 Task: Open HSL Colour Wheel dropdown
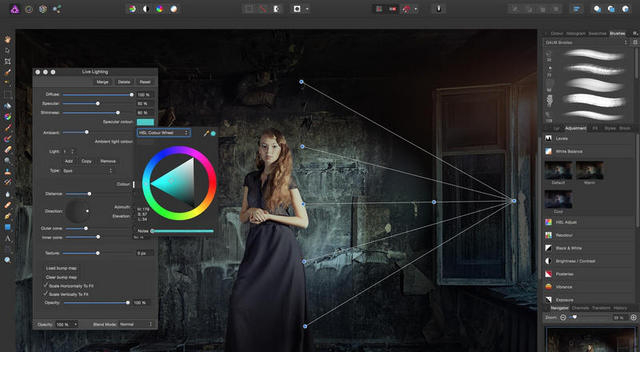coord(163,133)
